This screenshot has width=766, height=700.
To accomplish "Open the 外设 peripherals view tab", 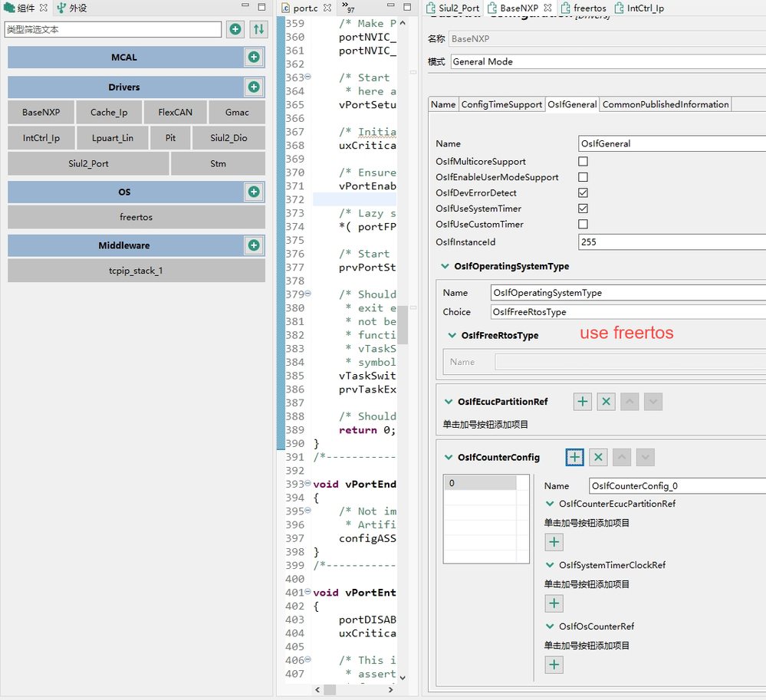I will click(x=72, y=8).
